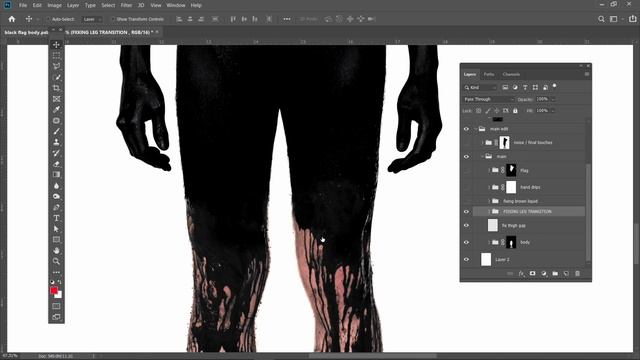Select the Eyedropper tool

[x=56, y=109]
